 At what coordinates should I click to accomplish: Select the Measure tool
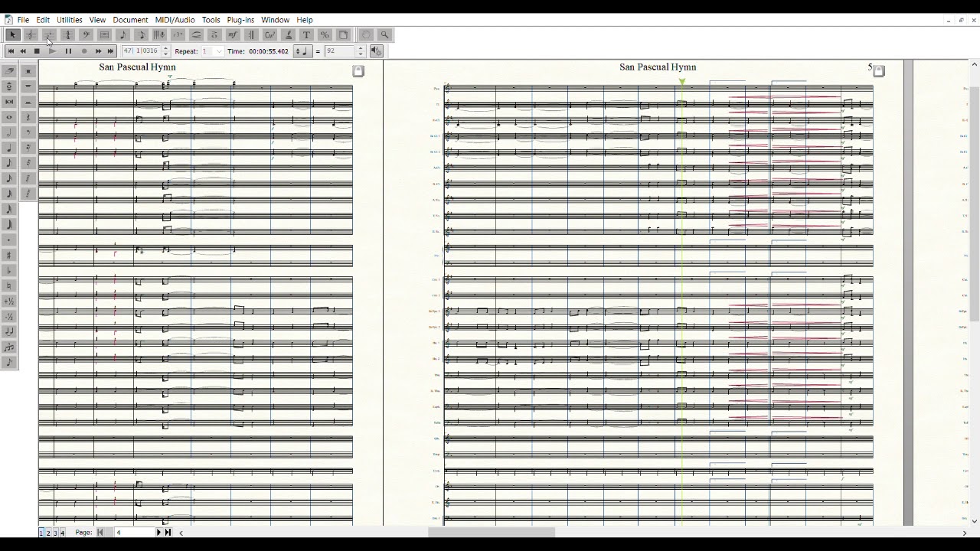pyautogui.click(x=105, y=34)
